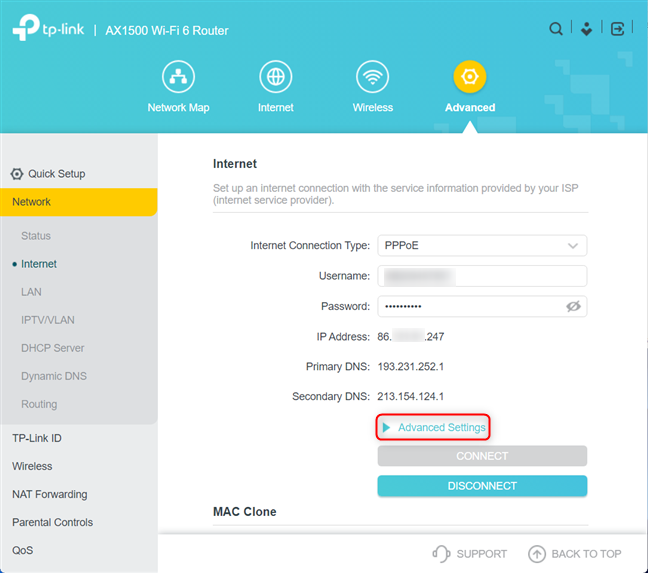This screenshot has height=573, width=648.
Task: Click the MAC Clone heading
Action: point(245,512)
